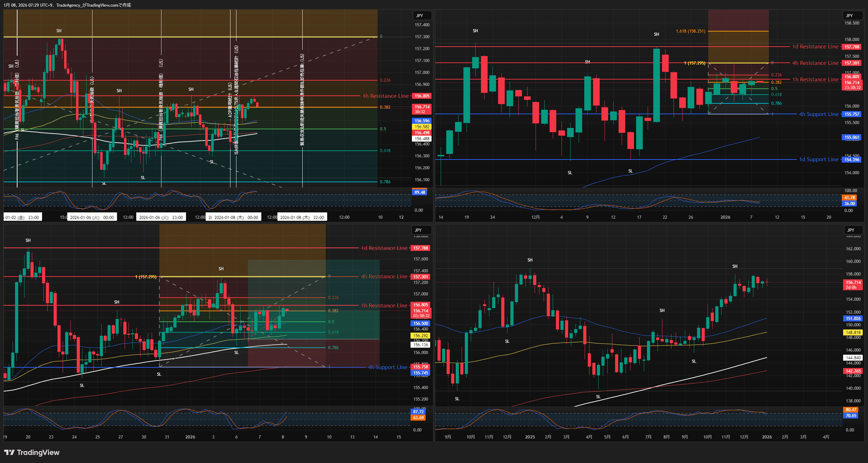The width and height of the screenshot is (868, 463).
Task: Open JPY currency selector on bottom-right chart
Action: [851, 230]
